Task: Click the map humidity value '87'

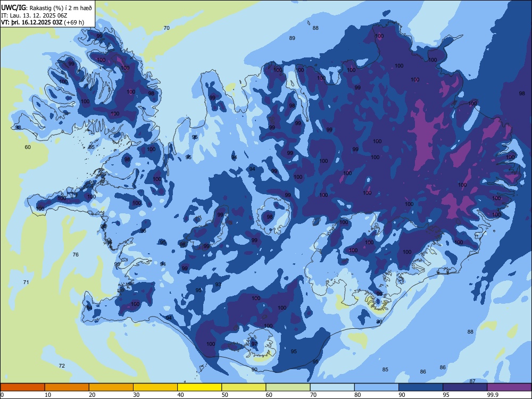Action: [x=472, y=381]
